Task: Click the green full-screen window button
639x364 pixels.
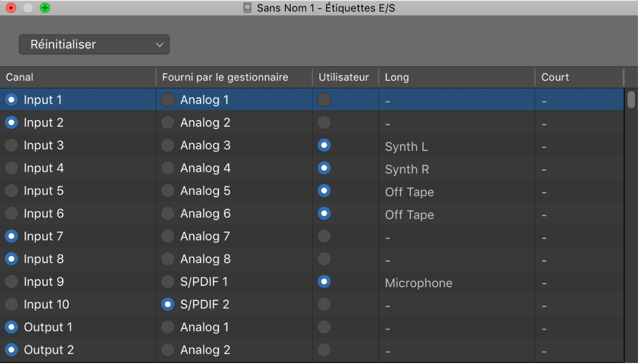Action: pyautogui.click(x=45, y=8)
